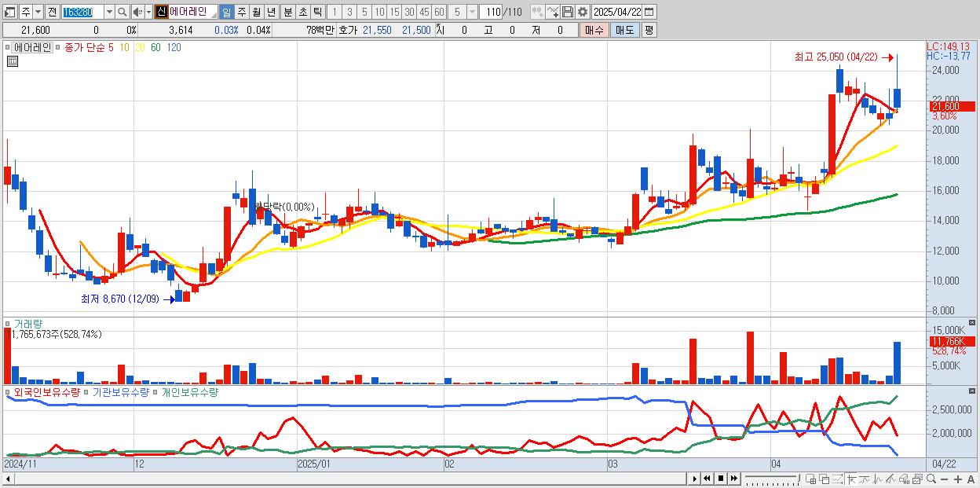Click the chart-line edit icon with dropdown
Screen dimensions: 980x488
coord(553,13)
